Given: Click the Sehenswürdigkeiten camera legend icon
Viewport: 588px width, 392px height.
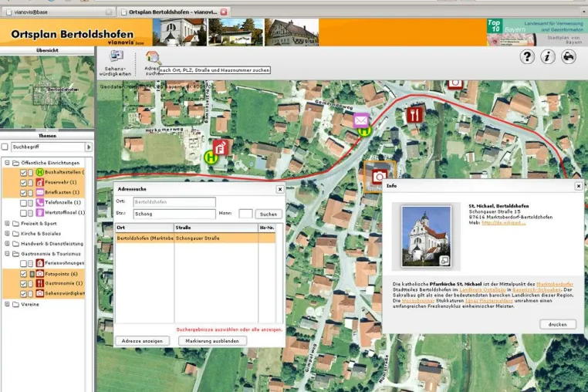Looking at the screenshot, I should [x=40, y=293].
